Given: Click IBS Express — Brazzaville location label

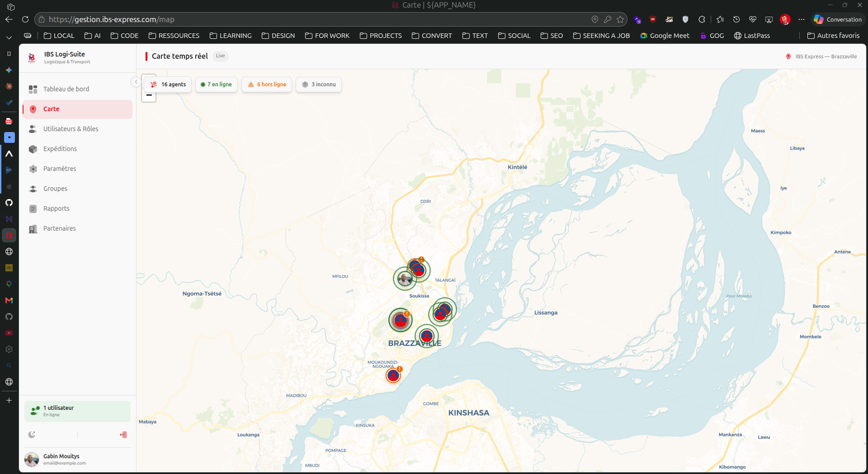Looking at the screenshot, I should (821, 56).
